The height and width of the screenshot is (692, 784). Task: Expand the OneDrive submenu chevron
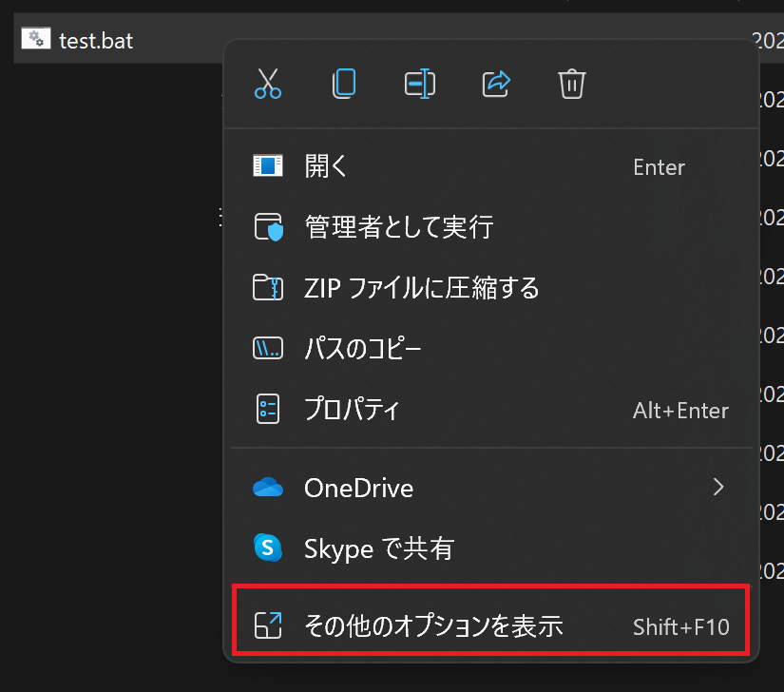[719, 488]
